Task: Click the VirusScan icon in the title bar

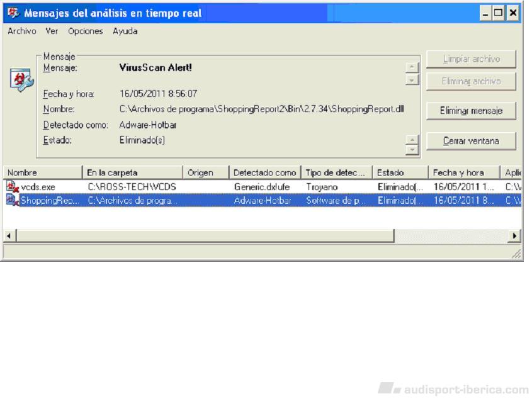Action: pos(14,13)
